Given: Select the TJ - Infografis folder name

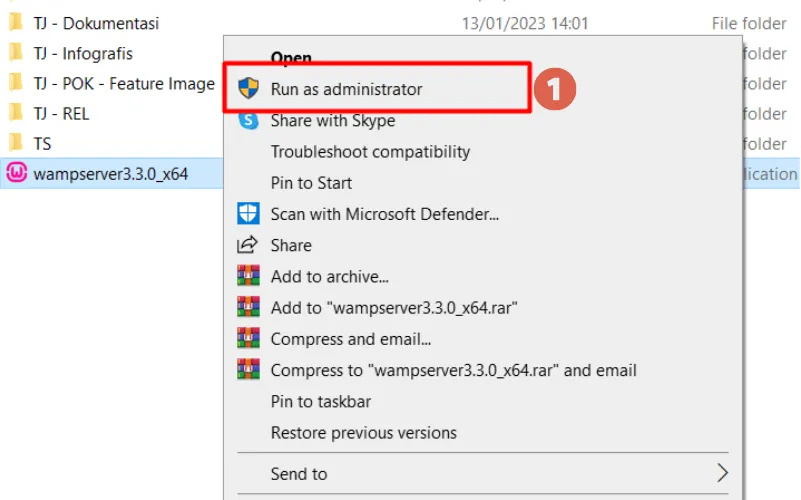Looking at the screenshot, I should [83, 54].
